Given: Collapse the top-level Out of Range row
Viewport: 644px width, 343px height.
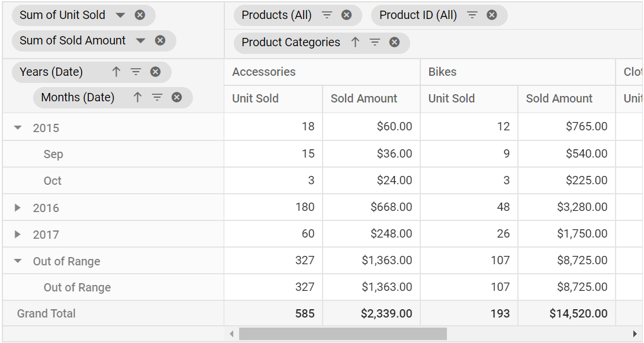Looking at the screenshot, I should coord(18,261).
